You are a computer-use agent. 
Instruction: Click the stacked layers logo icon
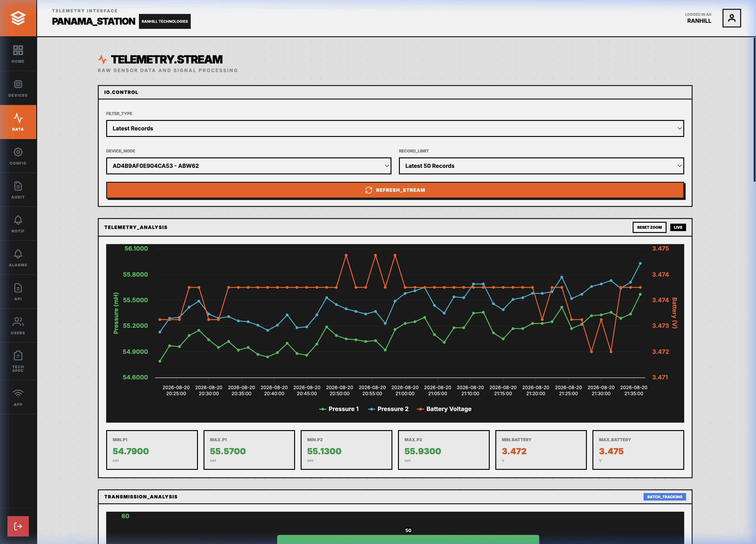tap(18, 18)
